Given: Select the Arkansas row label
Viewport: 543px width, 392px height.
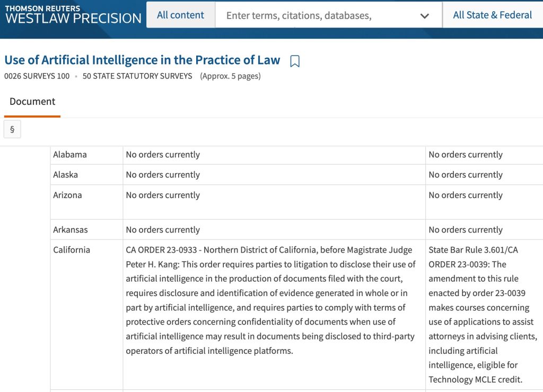Looking at the screenshot, I should coord(71,230).
